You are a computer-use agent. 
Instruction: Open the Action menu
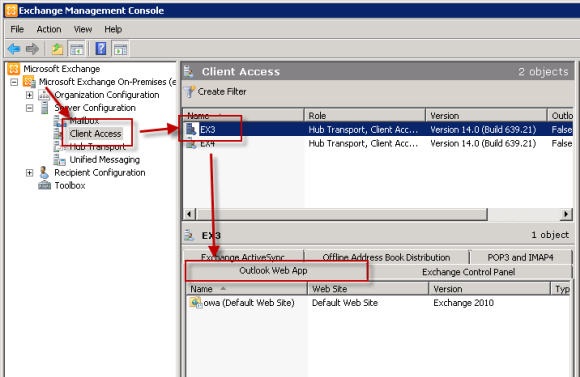pyautogui.click(x=49, y=29)
